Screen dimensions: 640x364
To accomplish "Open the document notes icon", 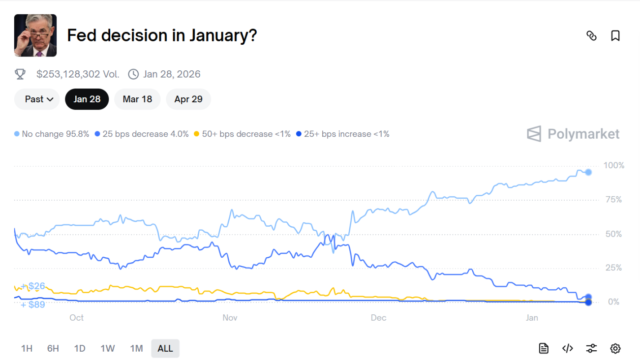I will click(544, 348).
